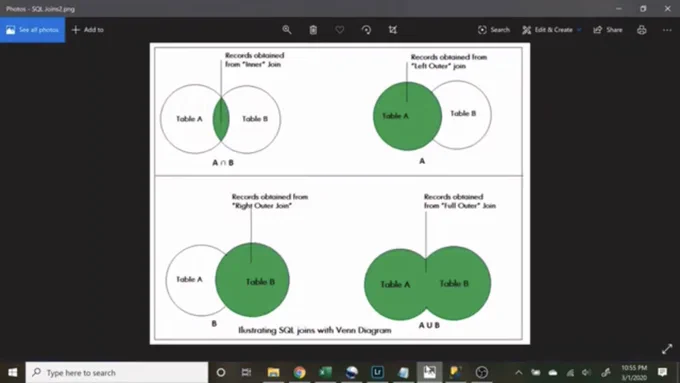Open the blue globe taskbar app

pos(352,372)
